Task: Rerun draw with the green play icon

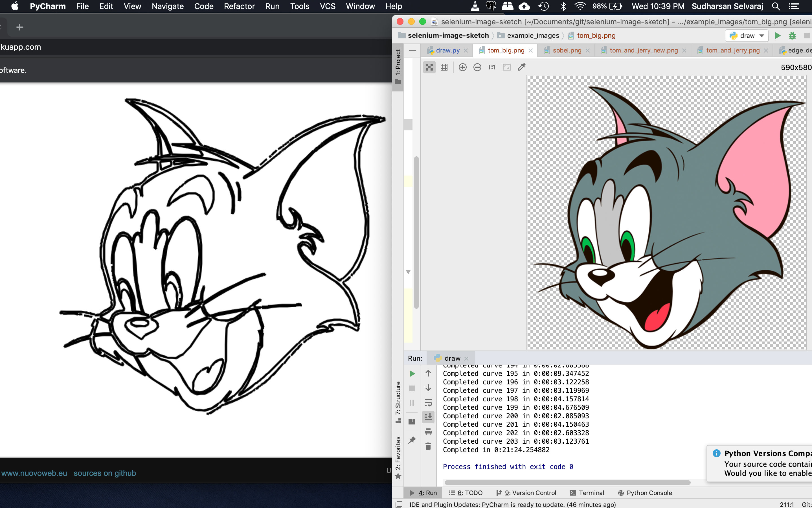Action: [x=412, y=374]
